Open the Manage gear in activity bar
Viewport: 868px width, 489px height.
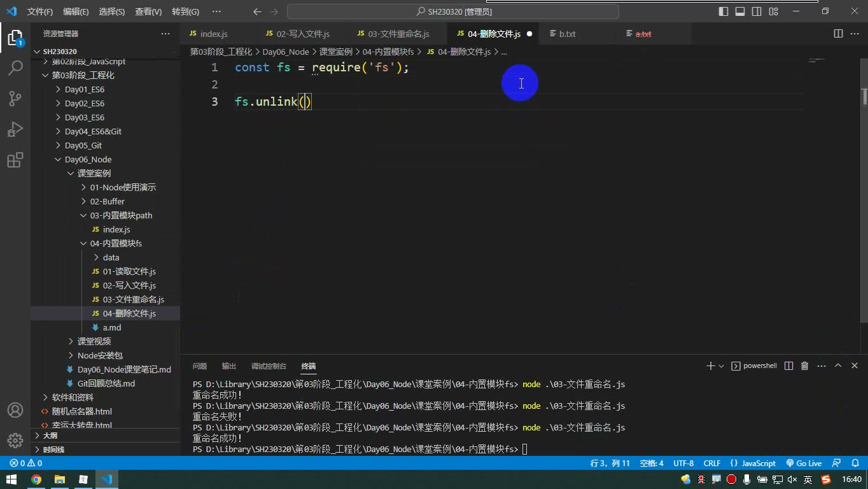click(15, 441)
